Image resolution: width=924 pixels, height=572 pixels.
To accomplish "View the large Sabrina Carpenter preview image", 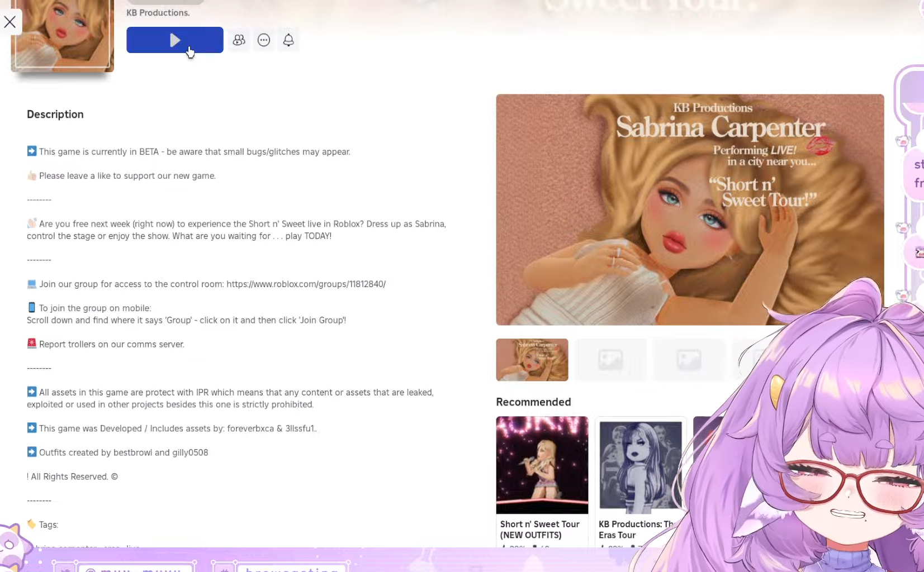I will 690,209.
